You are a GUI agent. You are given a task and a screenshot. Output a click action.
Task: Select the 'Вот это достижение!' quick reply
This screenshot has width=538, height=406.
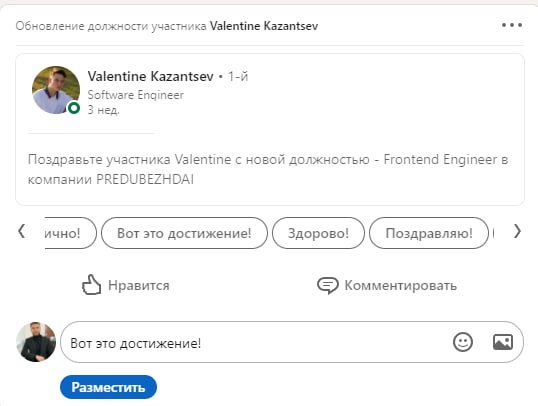pos(184,233)
